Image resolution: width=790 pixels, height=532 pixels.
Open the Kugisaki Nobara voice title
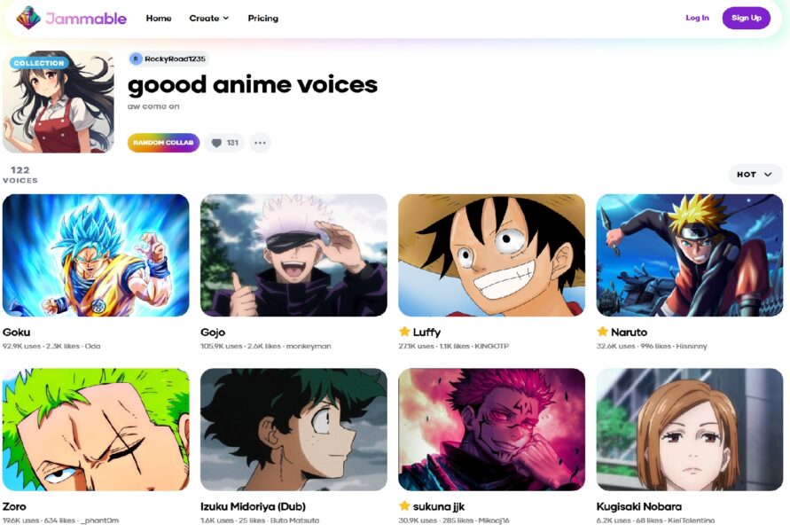[639, 506]
